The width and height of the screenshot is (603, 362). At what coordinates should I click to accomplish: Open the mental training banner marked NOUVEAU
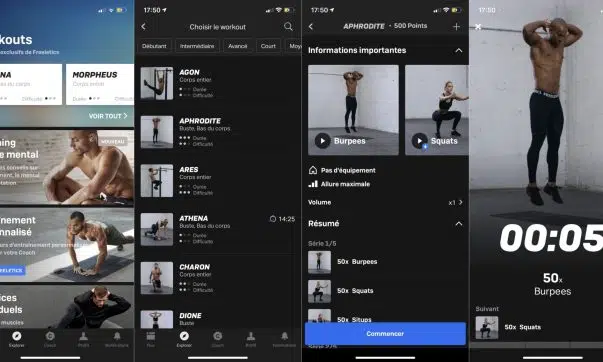click(67, 167)
